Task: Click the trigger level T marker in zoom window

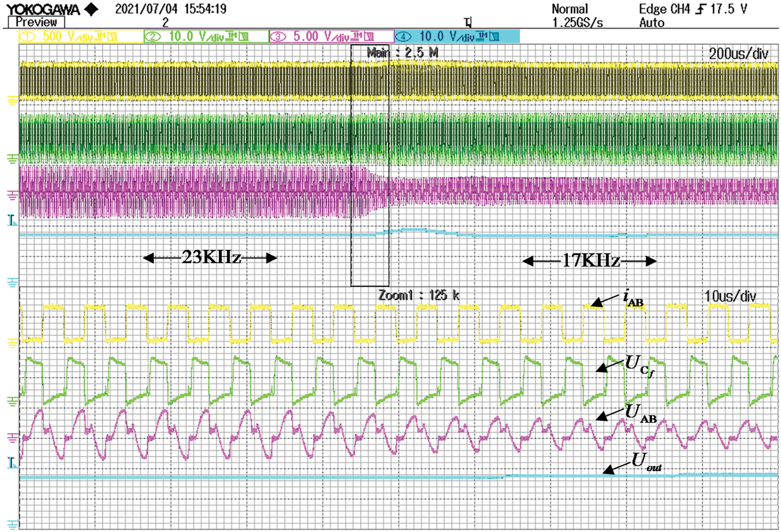Action: (x=12, y=463)
